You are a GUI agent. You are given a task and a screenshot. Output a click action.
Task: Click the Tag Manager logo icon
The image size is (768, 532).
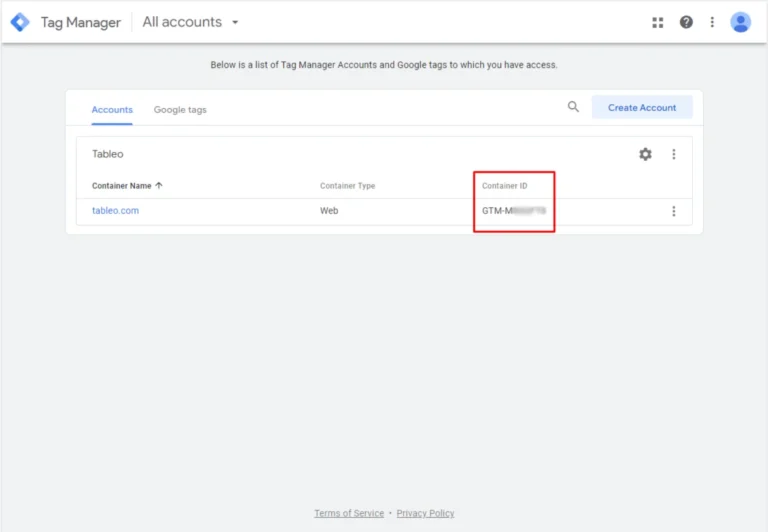click(20, 22)
